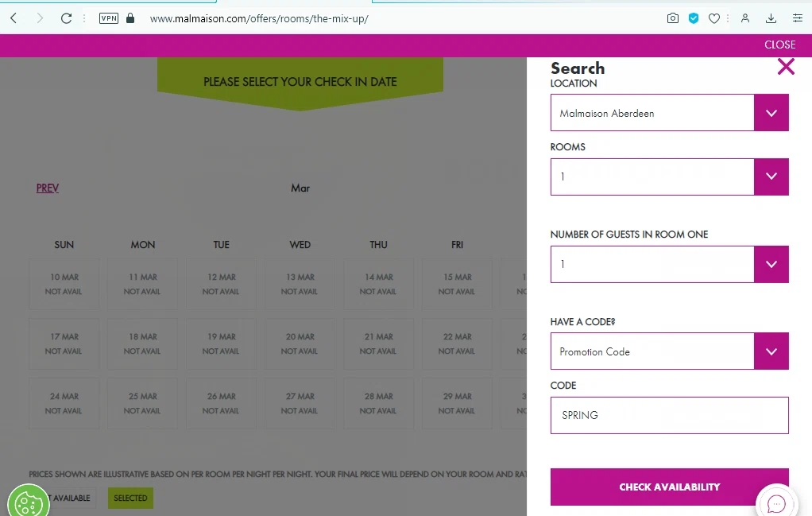This screenshot has width=812, height=516.
Task: View site security padlock info
Action: pos(130,18)
